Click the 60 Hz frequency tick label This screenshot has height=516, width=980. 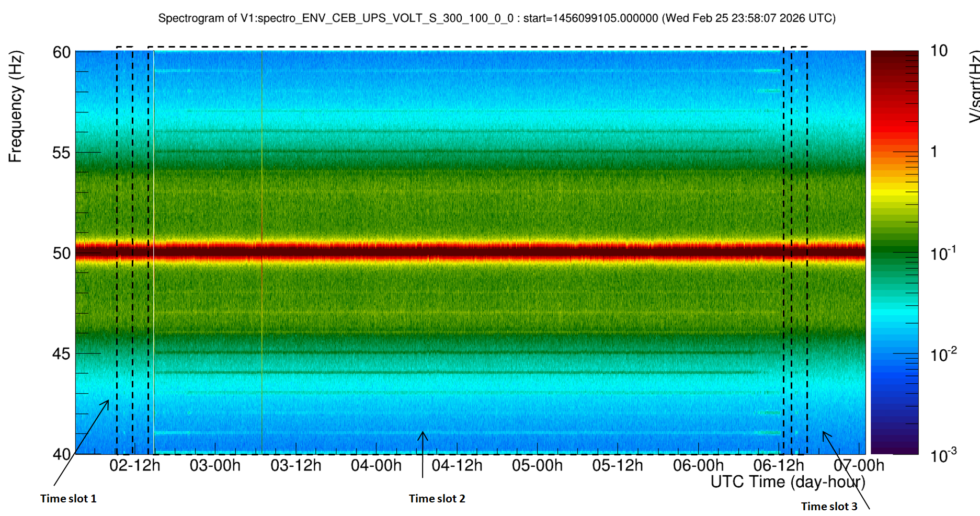(x=61, y=52)
